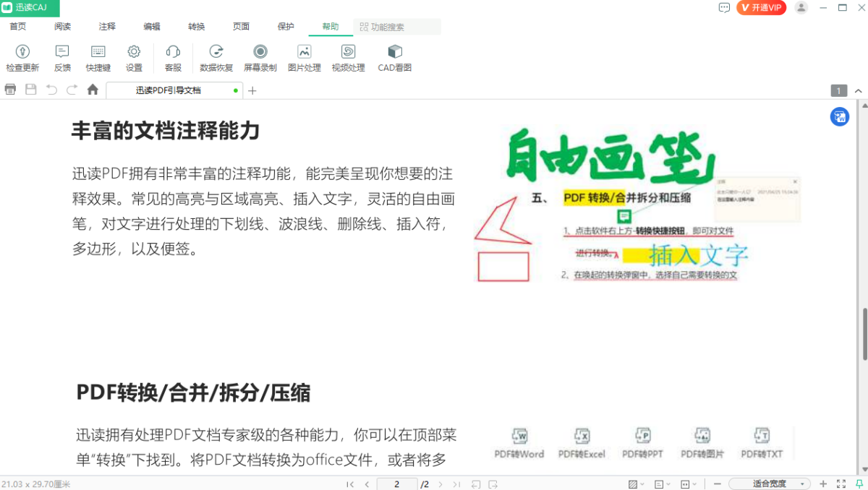This screenshot has height=490, width=868.
Task: Contact 客服 customer service
Action: (x=173, y=58)
